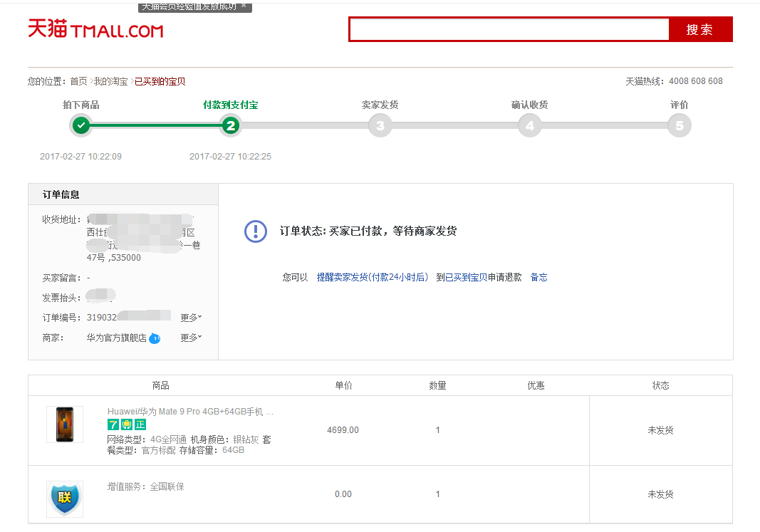Click the green 正 authentic badge

tap(140, 424)
